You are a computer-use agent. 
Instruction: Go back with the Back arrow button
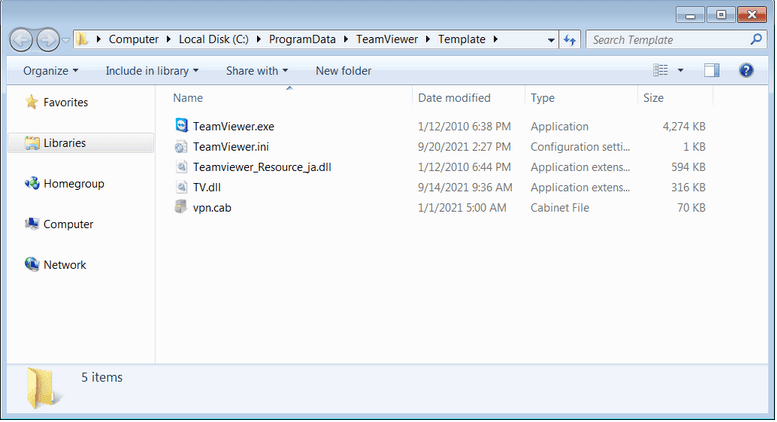pyautogui.click(x=21, y=40)
